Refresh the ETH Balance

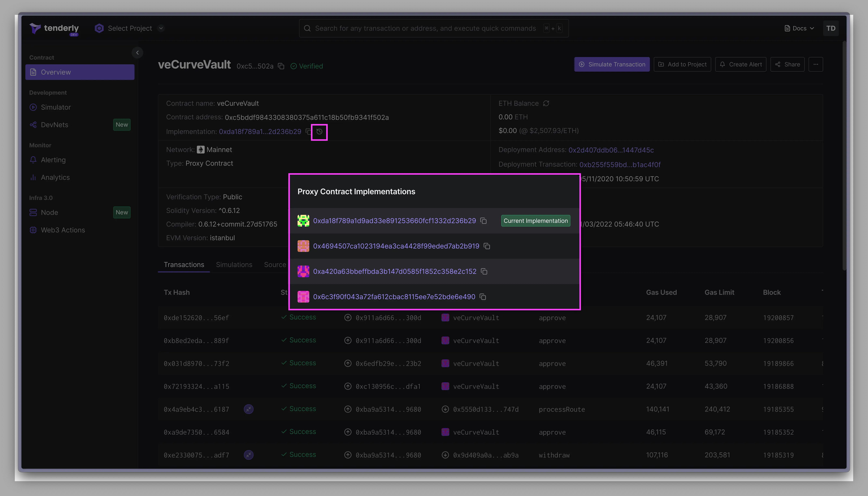coord(546,103)
